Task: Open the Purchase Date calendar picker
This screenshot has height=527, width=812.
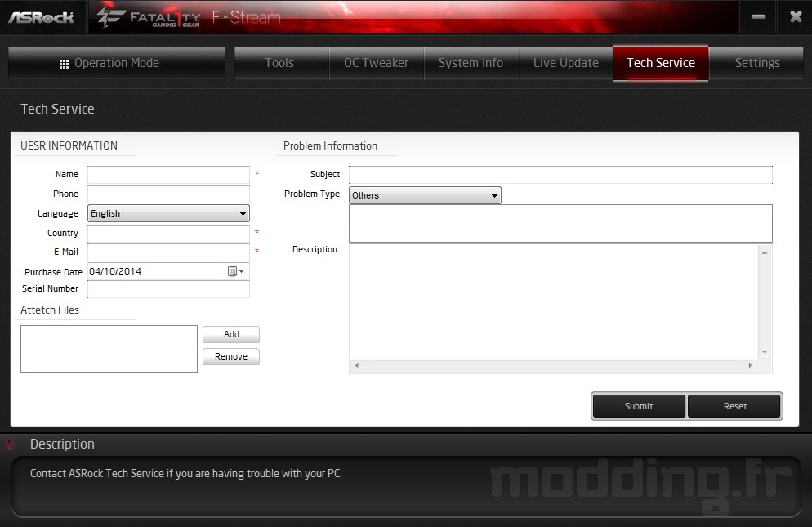Action: tap(236, 271)
